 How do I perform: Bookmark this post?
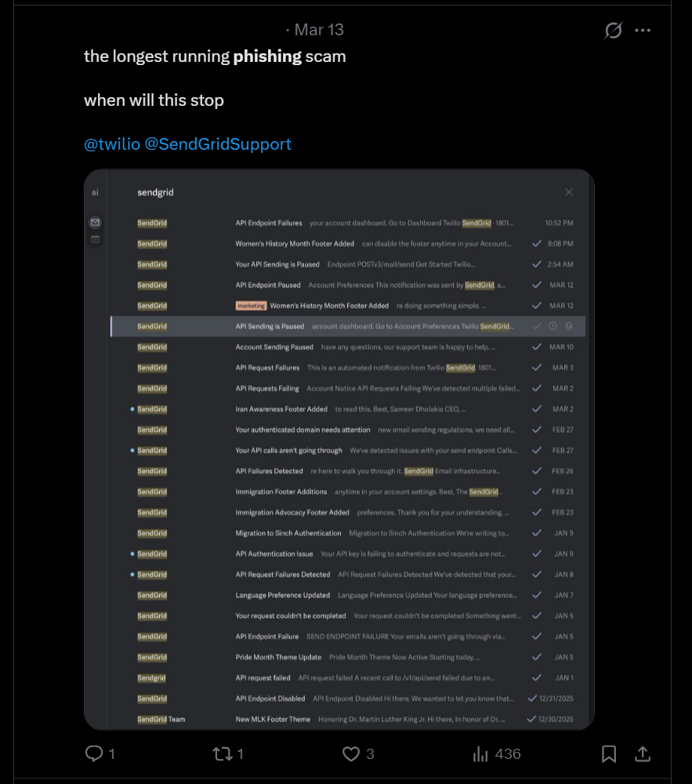click(609, 753)
